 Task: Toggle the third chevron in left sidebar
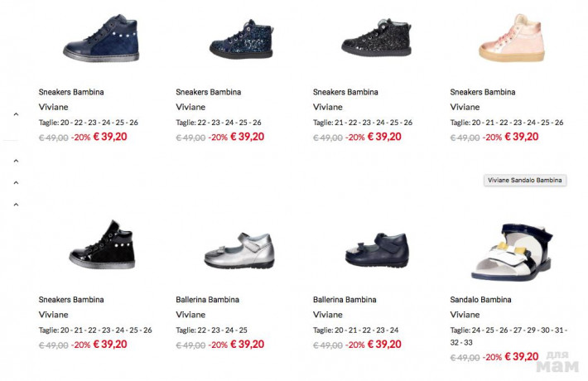click(x=16, y=182)
